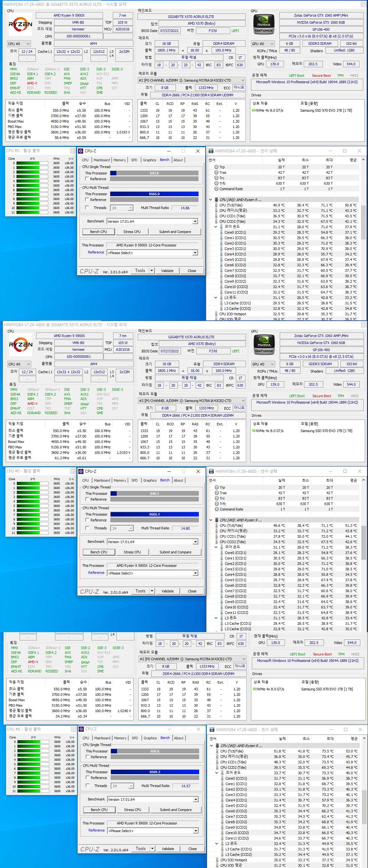This screenshot has width=368, height=868.
Task: Click the green NVMe check icon in the 58.6 MHz summary Drives list
Action: pyautogui.click(x=254, y=110)
